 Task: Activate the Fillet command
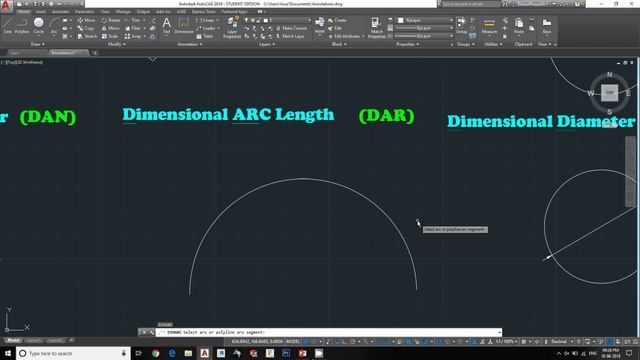[x=133, y=28]
